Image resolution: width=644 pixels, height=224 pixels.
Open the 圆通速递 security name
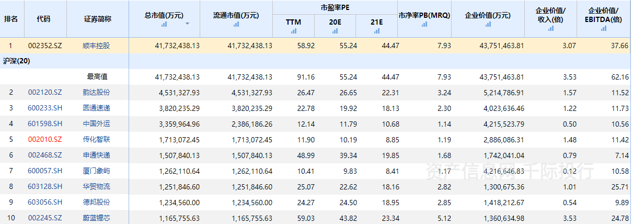97,108
